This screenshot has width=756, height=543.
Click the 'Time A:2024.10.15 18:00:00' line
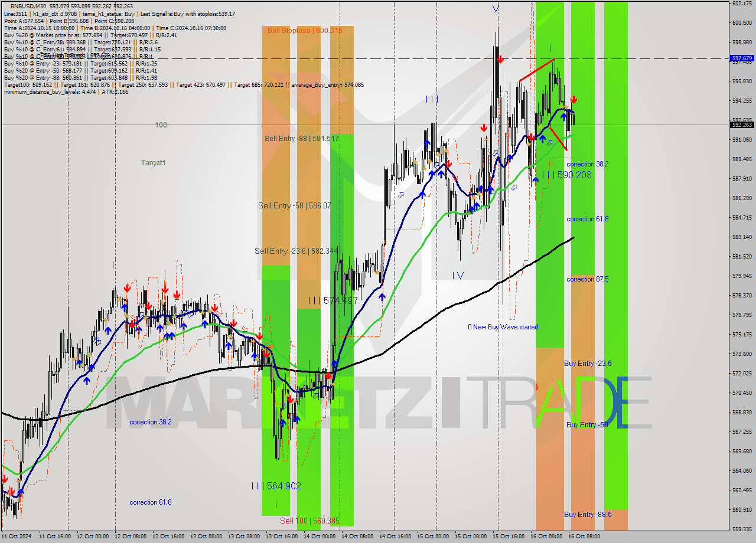pyautogui.click(x=115, y=28)
